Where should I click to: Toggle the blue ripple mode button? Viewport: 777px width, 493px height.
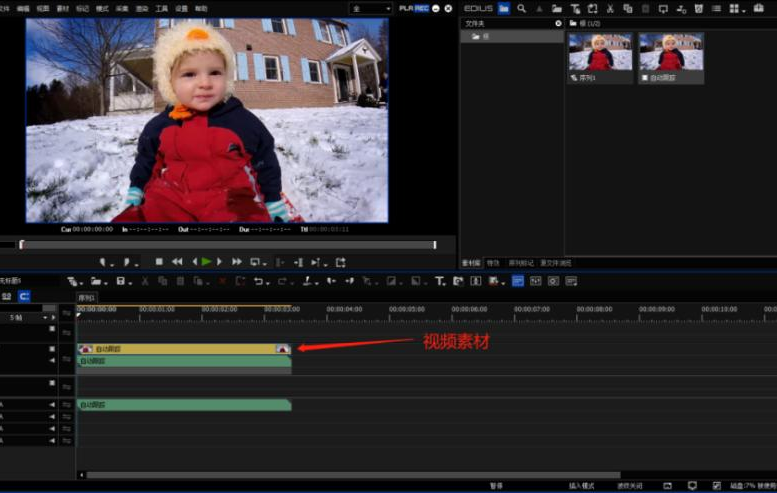coord(24,296)
